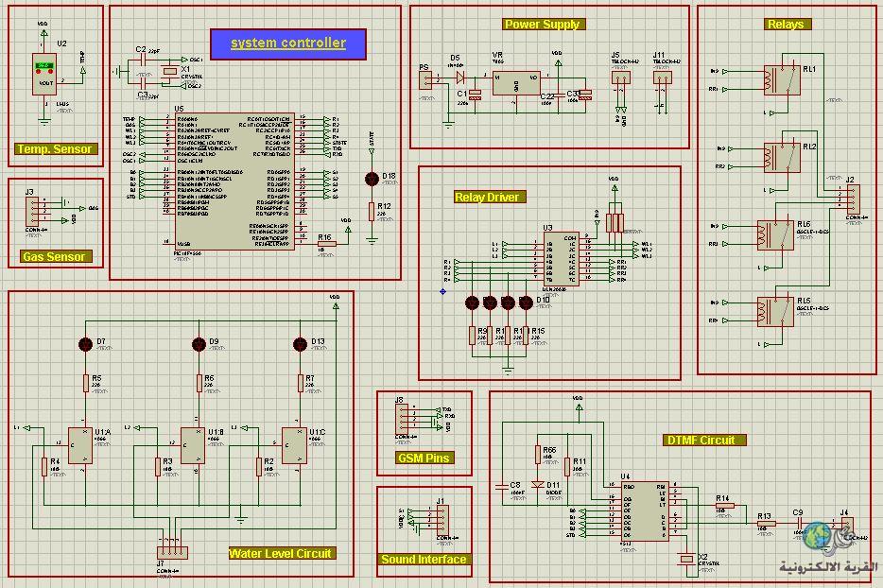Select the U2 temperature sensor component
The width and height of the screenshot is (883, 588).
43,74
